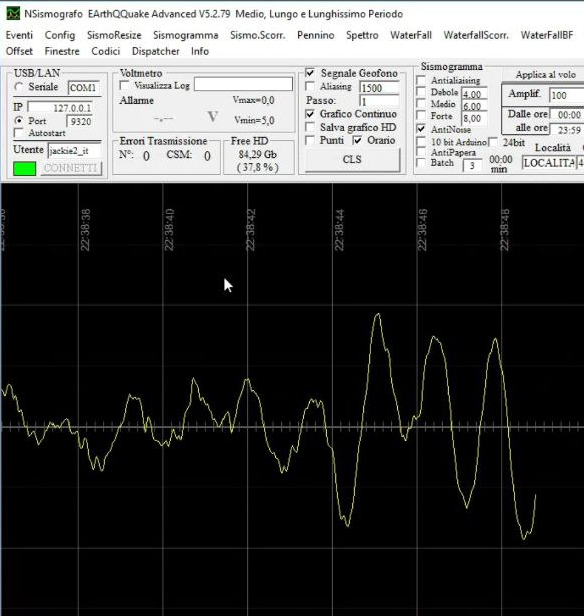Click the 22:38:44 time marker on graph
Viewport: 584px width, 616px height.
click(339, 230)
